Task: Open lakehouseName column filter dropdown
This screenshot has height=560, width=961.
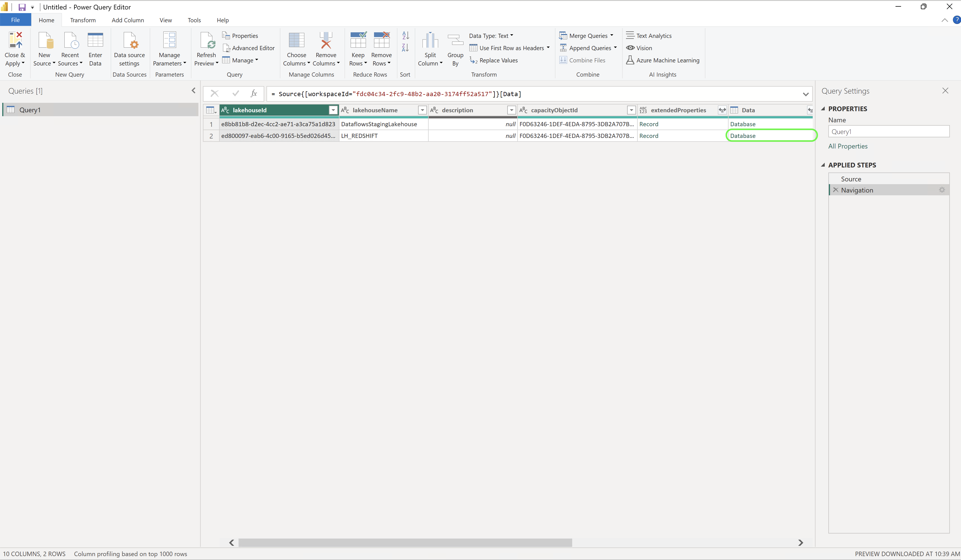Action: coord(422,110)
